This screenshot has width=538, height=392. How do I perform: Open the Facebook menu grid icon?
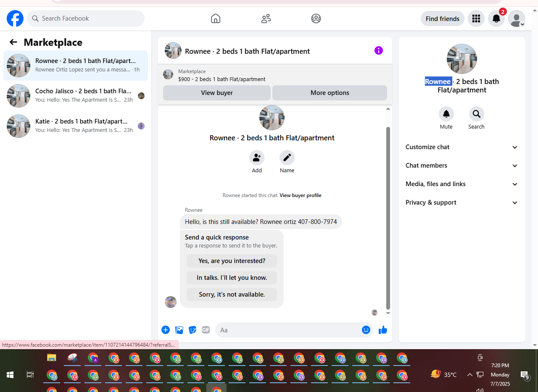coord(476,18)
